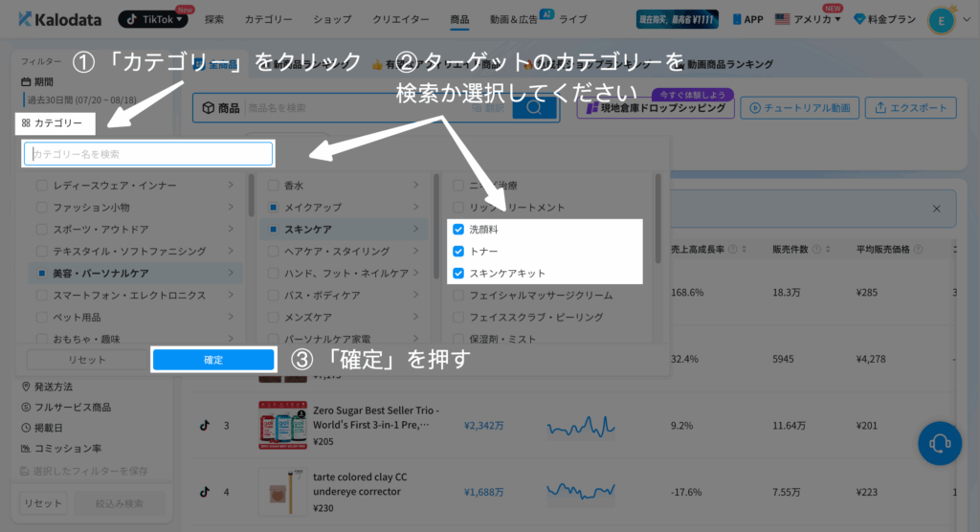The height and width of the screenshot is (532, 980).
Task: Open the ライブ page
Action: 572,19
